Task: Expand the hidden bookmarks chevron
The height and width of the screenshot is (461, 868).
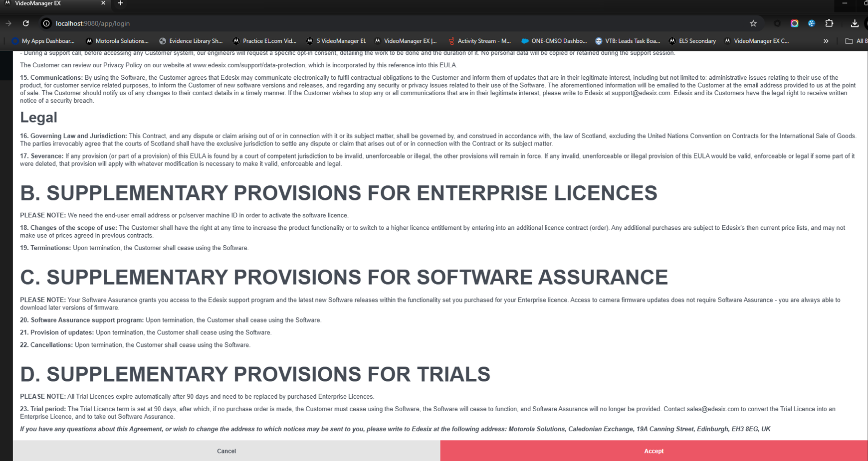Action: point(826,41)
